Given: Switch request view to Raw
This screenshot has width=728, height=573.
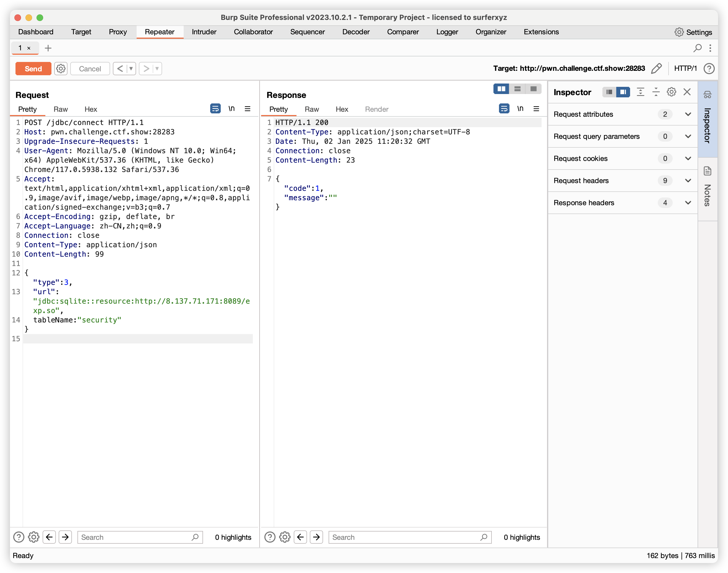Looking at the screenshot, I should pyautogui.click(x=61, y=109).
